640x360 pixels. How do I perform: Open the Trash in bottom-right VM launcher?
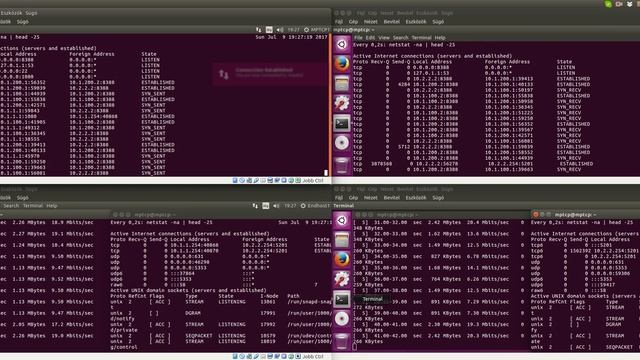342,341
